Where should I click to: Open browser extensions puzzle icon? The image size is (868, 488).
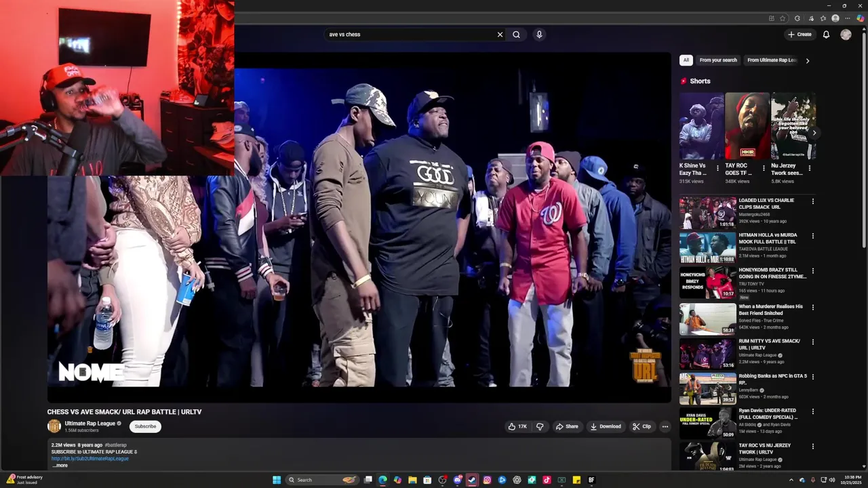point(797,18)
